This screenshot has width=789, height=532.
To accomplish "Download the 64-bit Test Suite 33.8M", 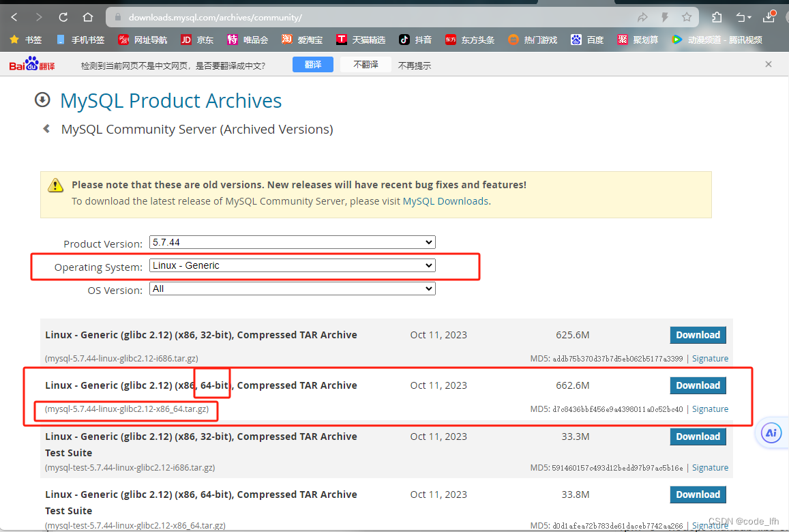I will [698, 494].
